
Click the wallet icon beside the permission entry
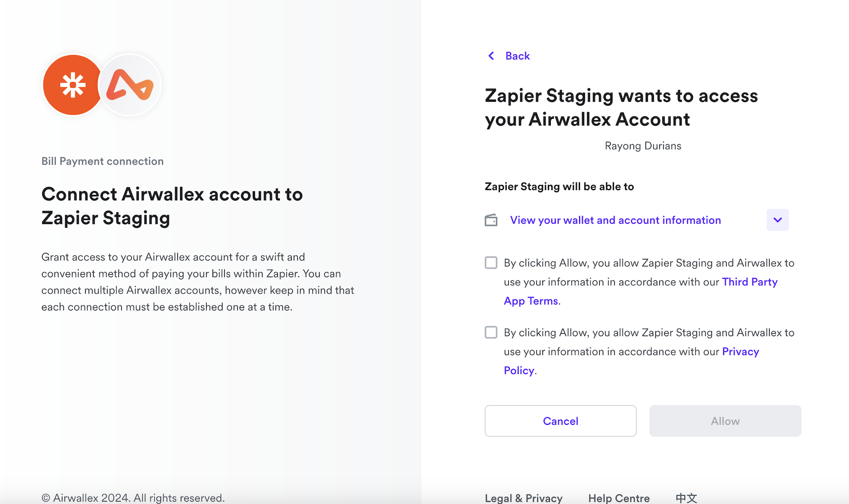point(491,220)
